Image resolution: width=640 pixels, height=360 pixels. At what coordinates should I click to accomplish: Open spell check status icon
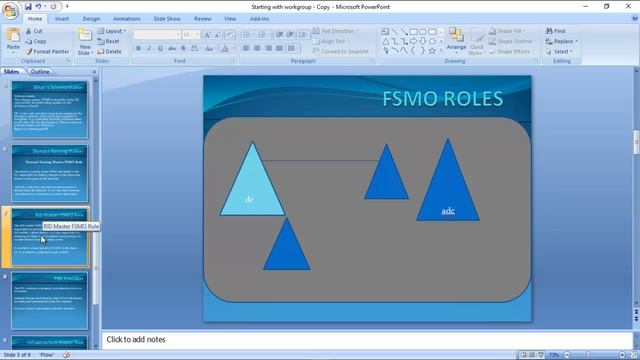[66, 355]
